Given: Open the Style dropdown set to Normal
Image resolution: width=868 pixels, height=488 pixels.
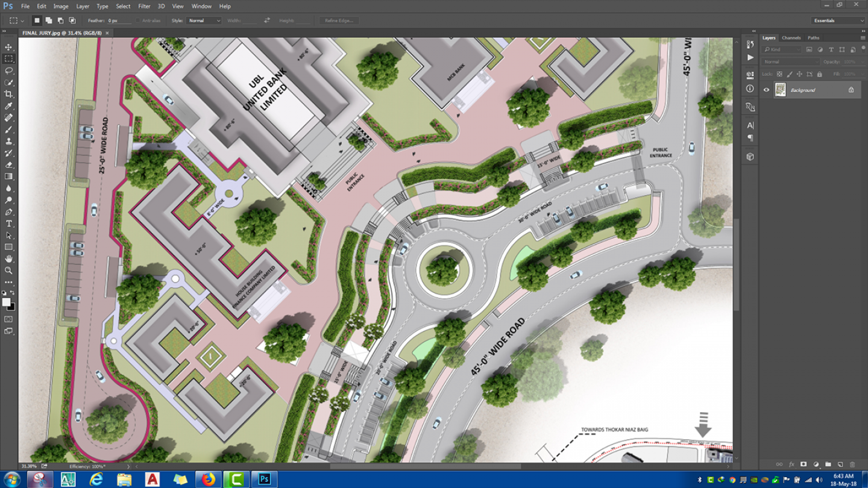Looking at the screenshot, I should click(x=204, y=20).
